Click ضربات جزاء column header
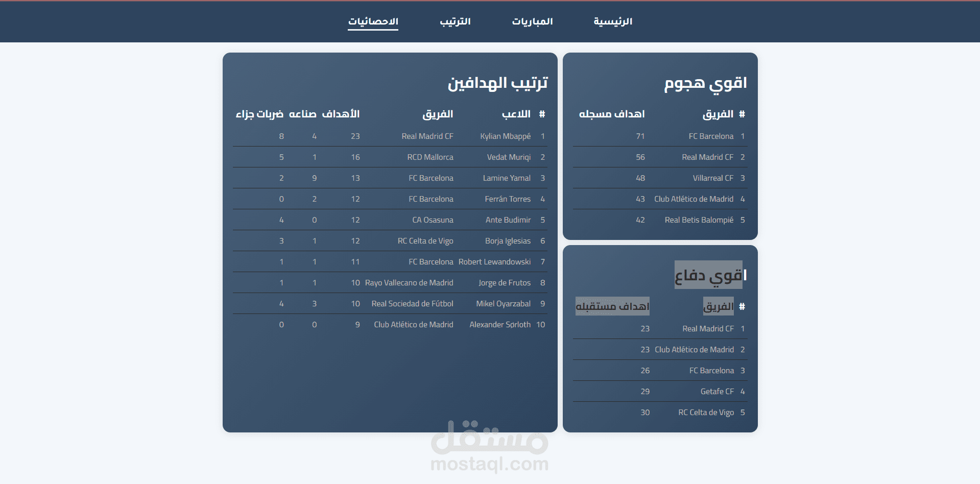The image size is (980, 484). coord(259,114)
